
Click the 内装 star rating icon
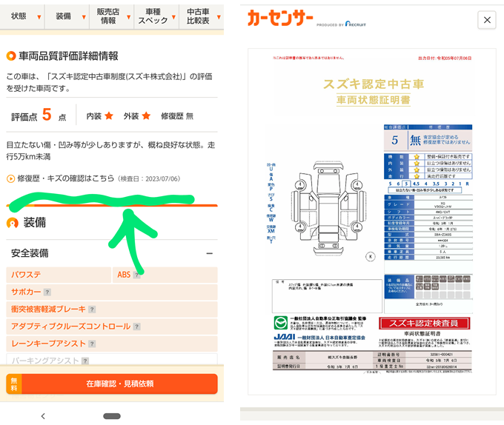tap(109, 116)
